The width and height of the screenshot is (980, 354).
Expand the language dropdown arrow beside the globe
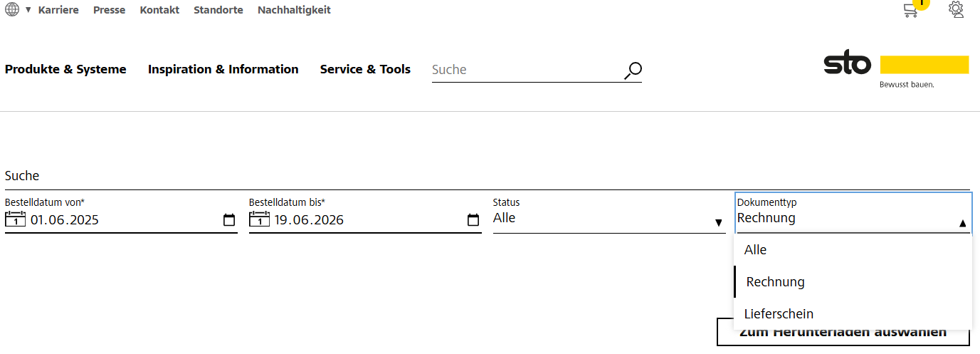[x=28, y=10]
